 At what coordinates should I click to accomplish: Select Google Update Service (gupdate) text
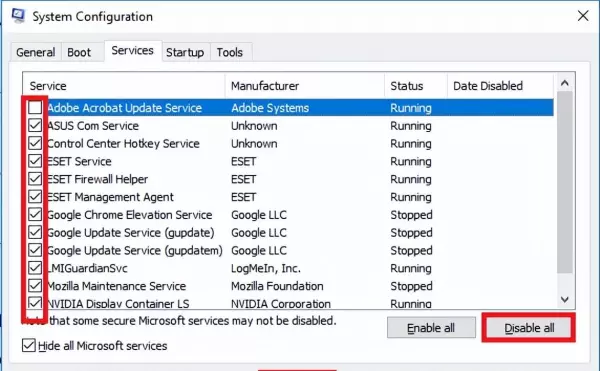[130, 233]
